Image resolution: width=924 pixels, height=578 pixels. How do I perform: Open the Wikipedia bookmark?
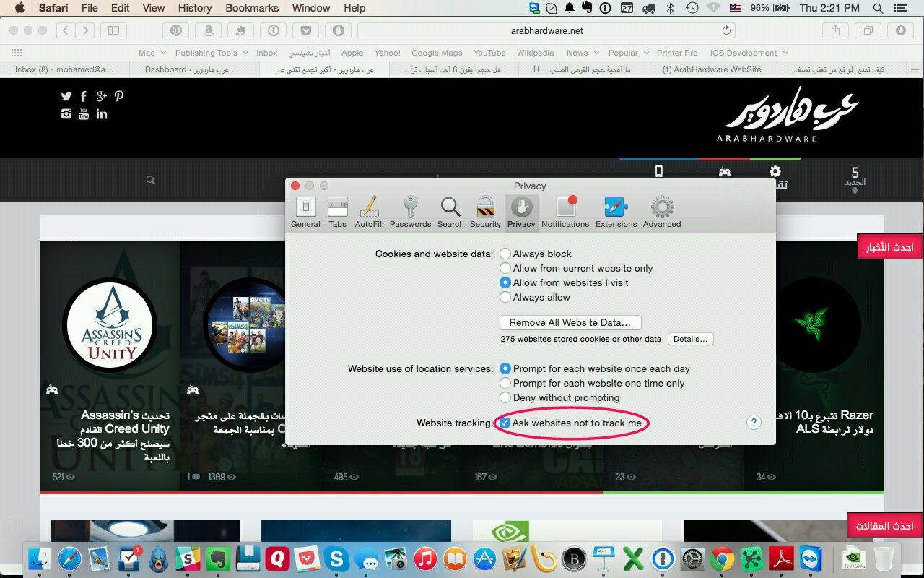tap(535, 53)
